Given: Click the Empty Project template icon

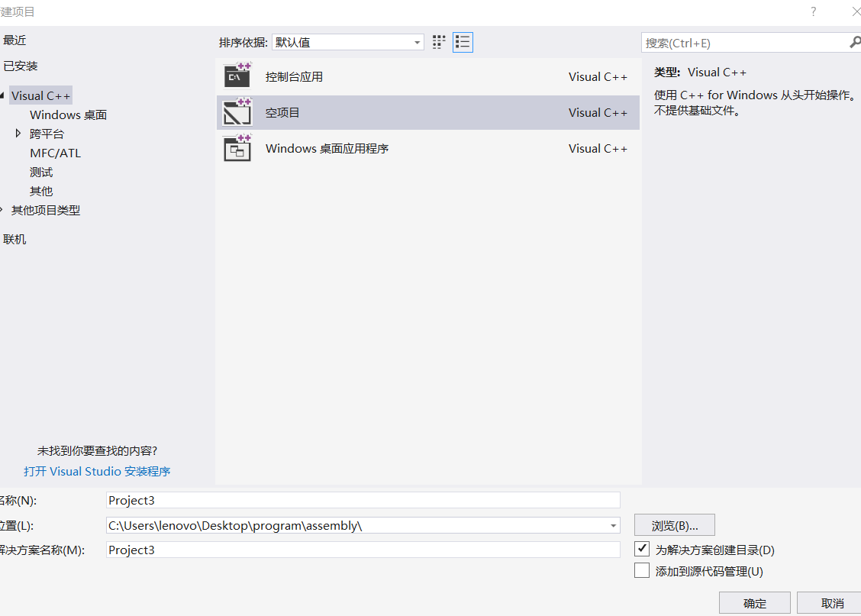Looking at the screenshot, I should (x=237, y=112).
